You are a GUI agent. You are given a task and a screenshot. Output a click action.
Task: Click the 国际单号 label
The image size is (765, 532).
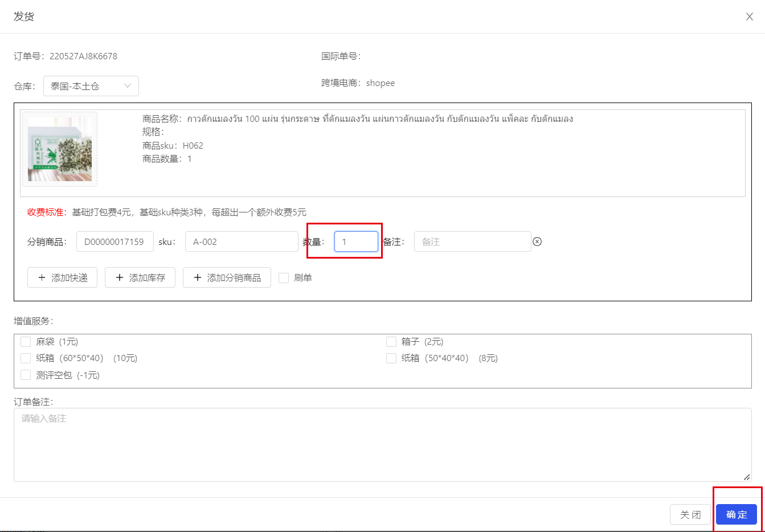tap(341, 56)
